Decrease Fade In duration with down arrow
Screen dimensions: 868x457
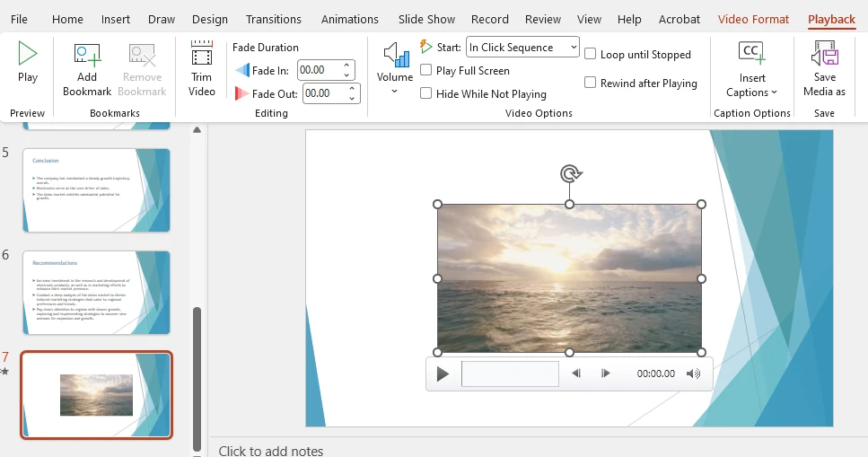[346, 75]
